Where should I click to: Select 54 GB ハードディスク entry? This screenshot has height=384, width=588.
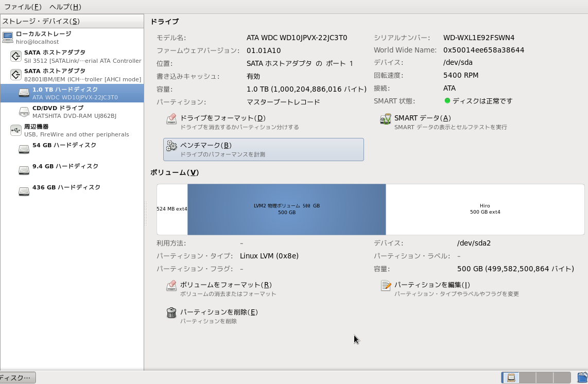pyautogui.click(x=72, y=149)
